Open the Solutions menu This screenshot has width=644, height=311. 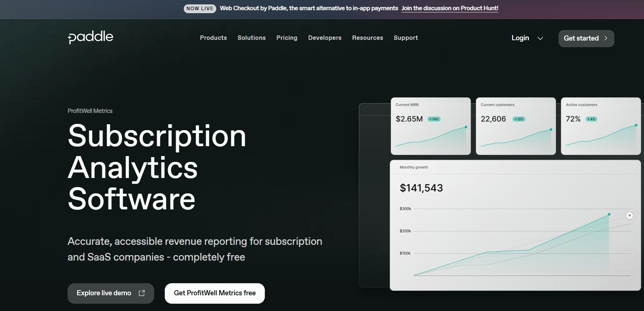pos(252,38)
